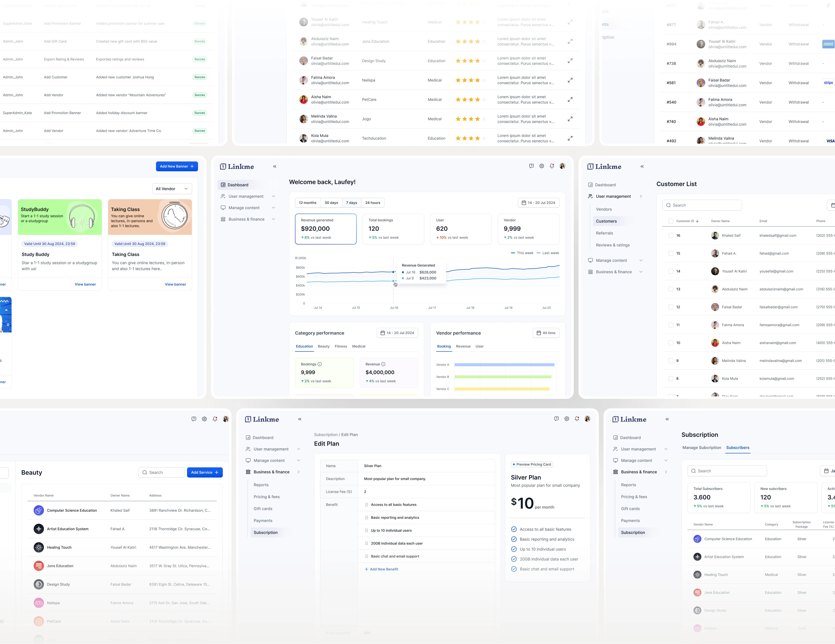The width and height of the screenshot is (835, 644).
Task: Open notifications bell in dashboard header
Action: [552, 166]
